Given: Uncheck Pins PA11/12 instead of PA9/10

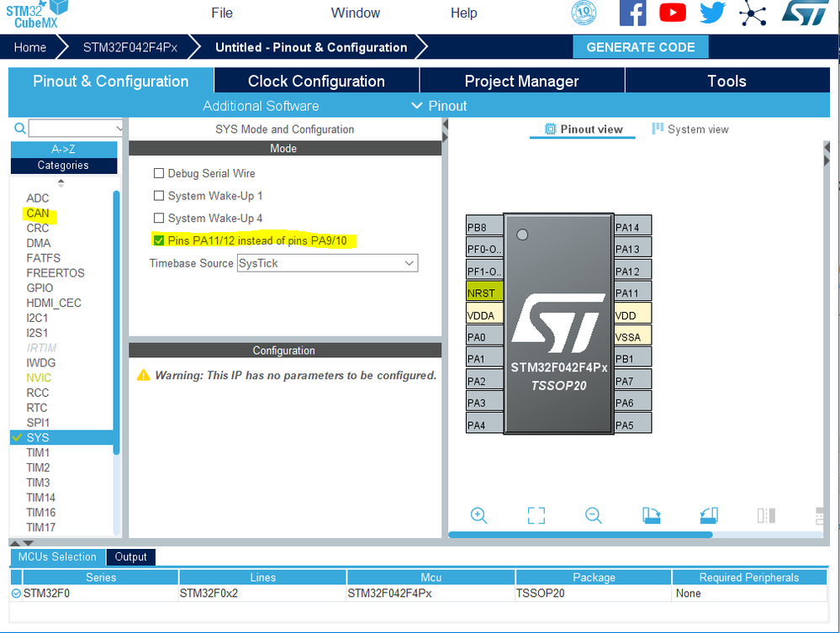Looking at the screenshot, I should click(x=159, y=240).
